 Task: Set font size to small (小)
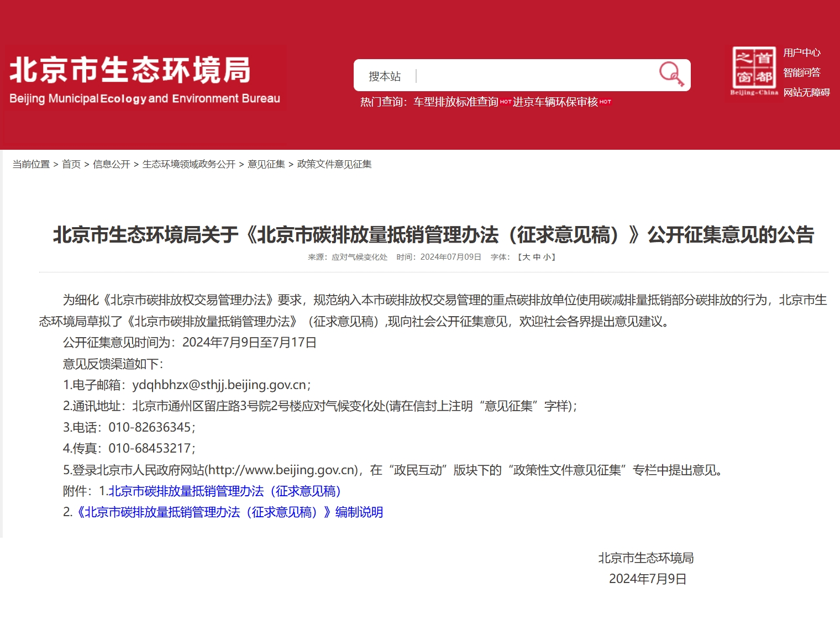tap(547, 257)
